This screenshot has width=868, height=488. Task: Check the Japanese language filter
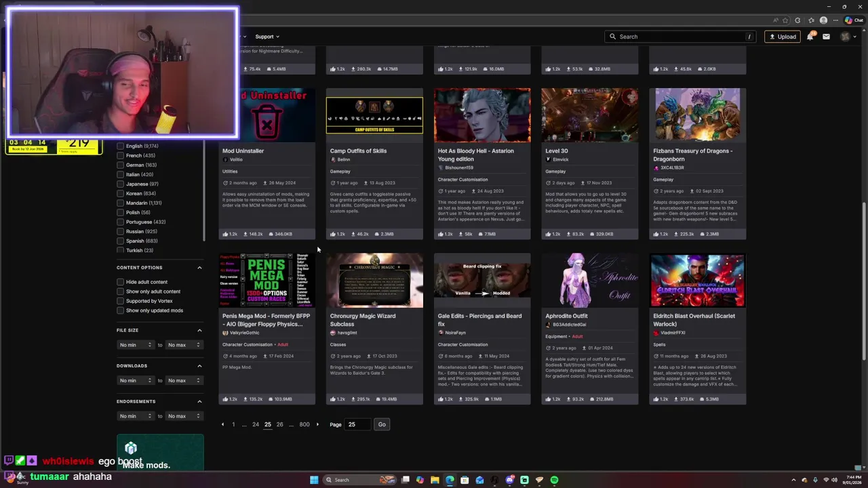(x=120, y=184)
